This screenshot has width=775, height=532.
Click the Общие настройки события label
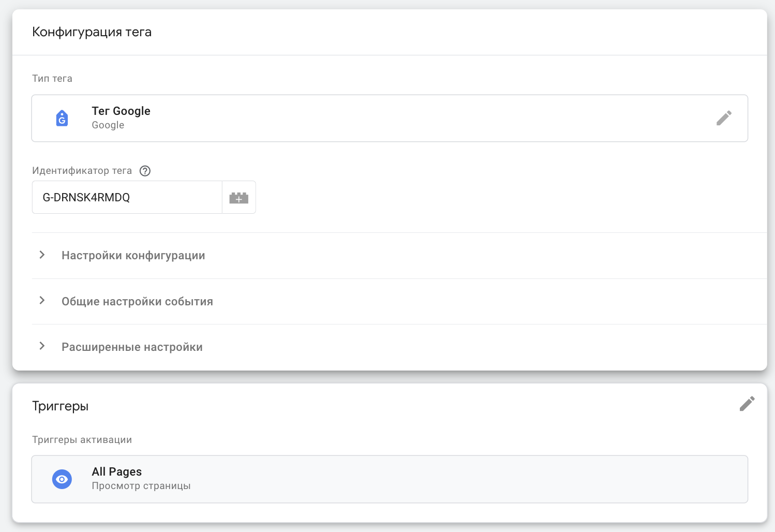click(x=137, y=301)
